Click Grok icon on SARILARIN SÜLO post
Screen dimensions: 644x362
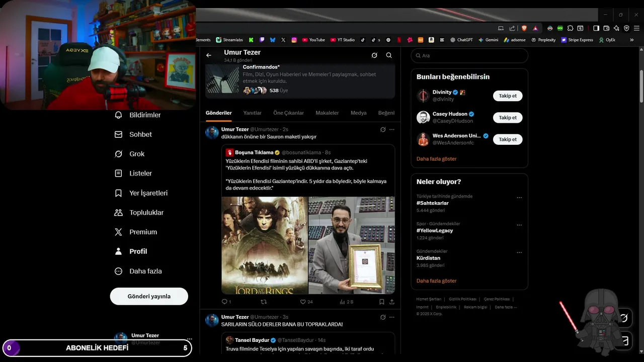tap(383, 317)
